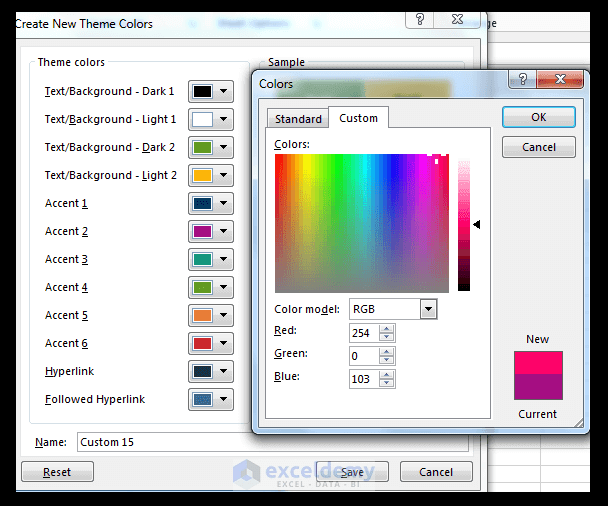Click the Current color preview swatch

538,387
